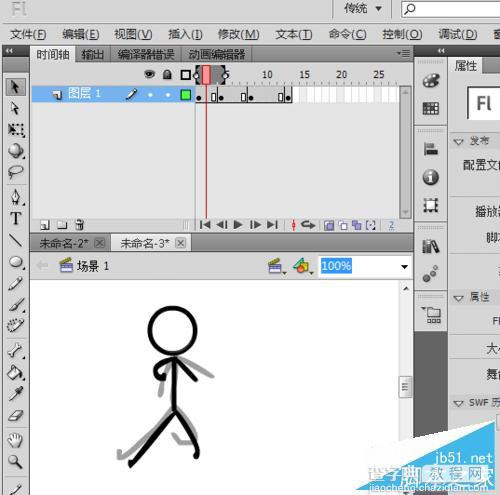This screenshot has height=495, width=500.
Task: Open the Swatches grid panel icon
Action: tap(431, 108)
